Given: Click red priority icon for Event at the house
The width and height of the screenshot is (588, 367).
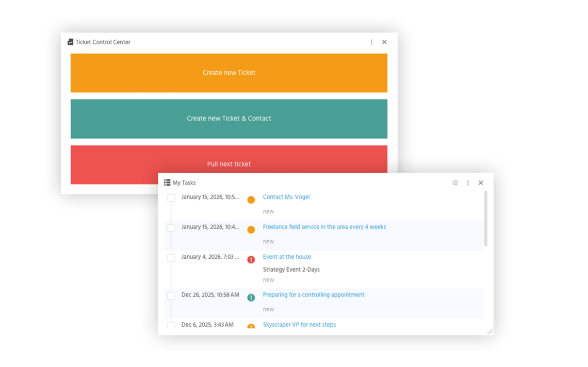Looking at the screenshot, I should (251, 260).
